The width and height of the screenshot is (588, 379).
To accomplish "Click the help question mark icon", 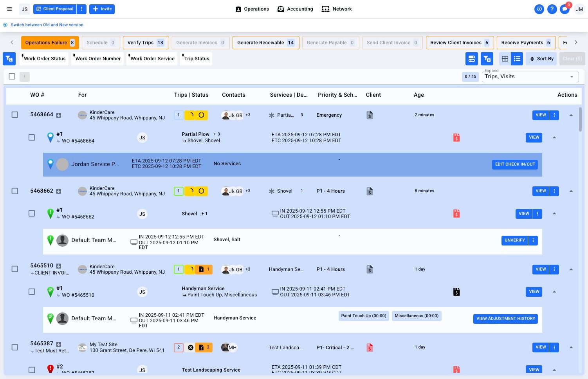I will point(552,9).
